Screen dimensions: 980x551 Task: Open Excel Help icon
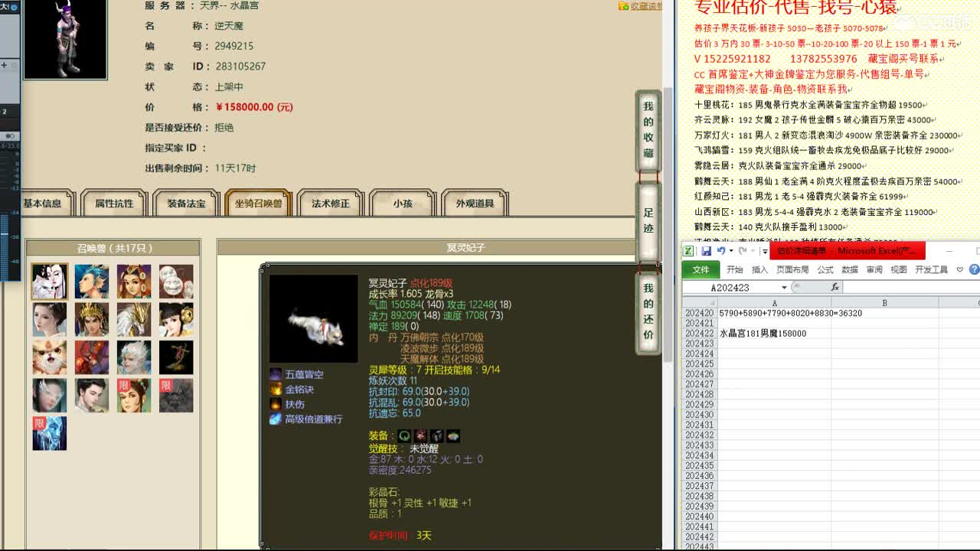(974, 269)
